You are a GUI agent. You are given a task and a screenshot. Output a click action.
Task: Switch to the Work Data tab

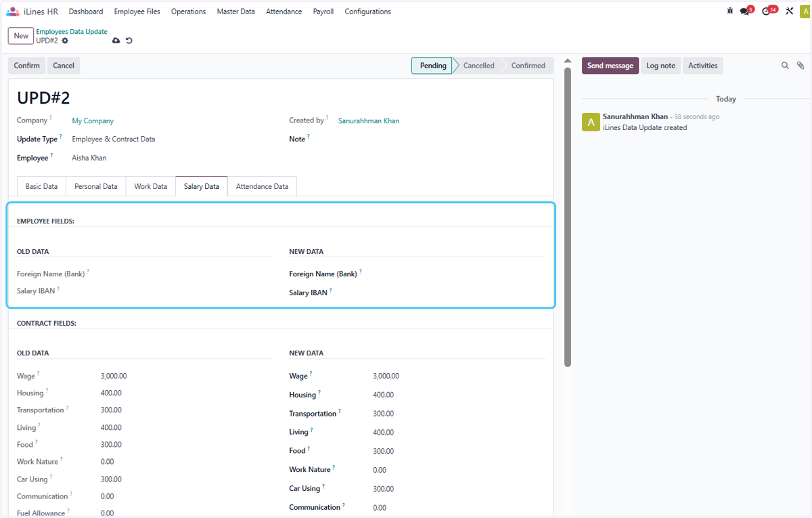tap(151, 186)
